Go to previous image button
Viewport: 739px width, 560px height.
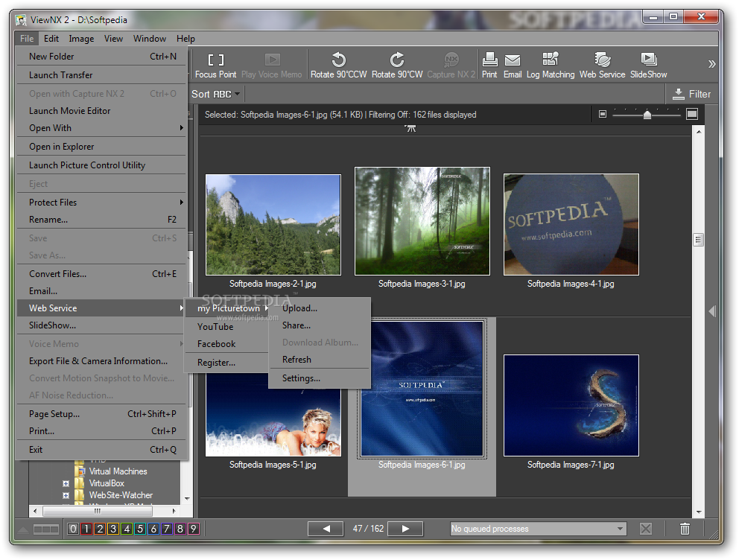(326, 529)
